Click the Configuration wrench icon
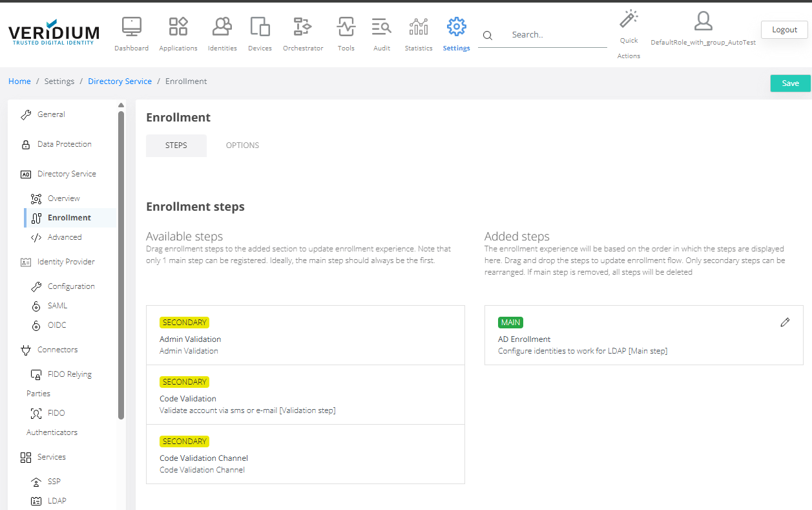The width and height of the screenshot is (812, 510). tap(36, 286)
